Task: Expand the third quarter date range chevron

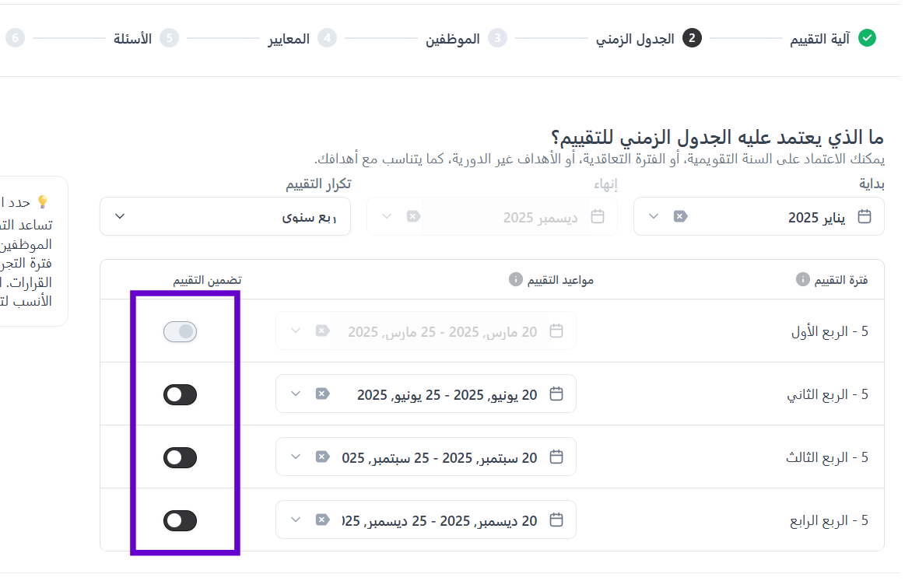Action: (295, 457)
